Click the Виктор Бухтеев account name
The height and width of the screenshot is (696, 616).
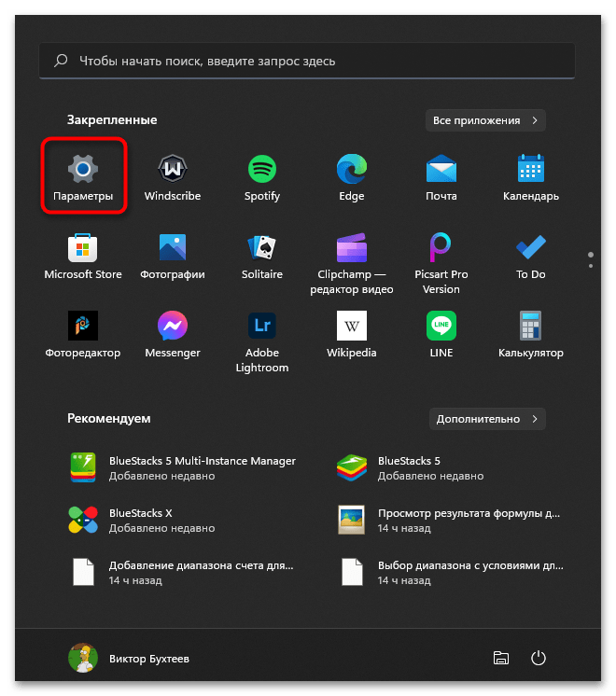pos(149,659)
